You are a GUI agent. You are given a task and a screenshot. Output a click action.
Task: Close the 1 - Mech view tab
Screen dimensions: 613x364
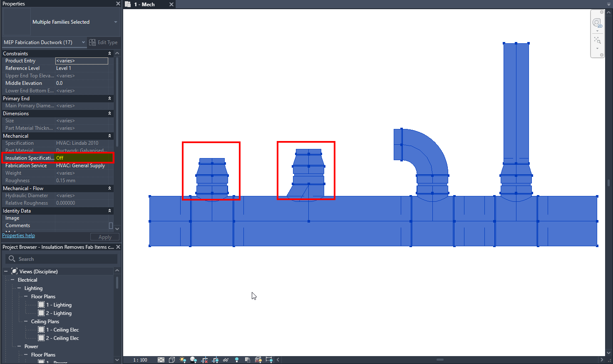[x=171, y=4]
